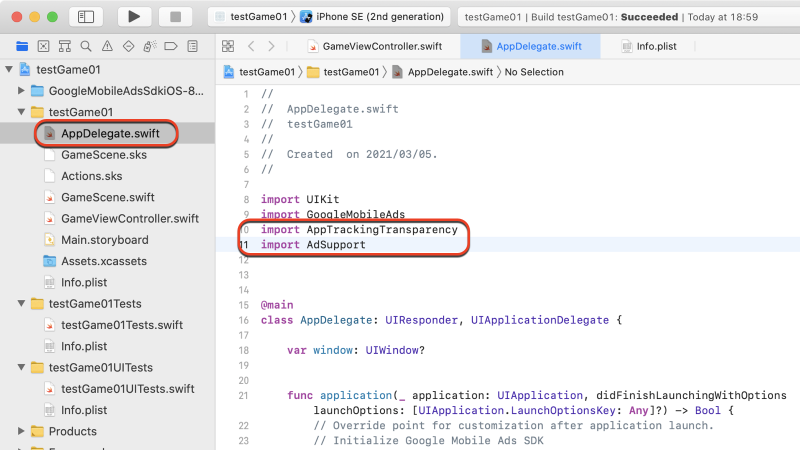800x450 pixels.
Task: Open the Project navigator folder icon
Action: click(x=22, y=46)
